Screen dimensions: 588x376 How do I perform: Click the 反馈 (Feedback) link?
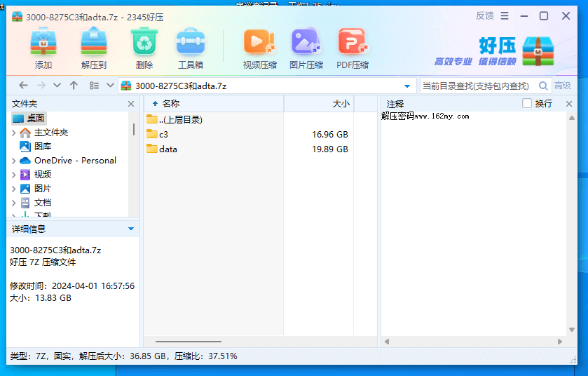(x=484, y=16)
